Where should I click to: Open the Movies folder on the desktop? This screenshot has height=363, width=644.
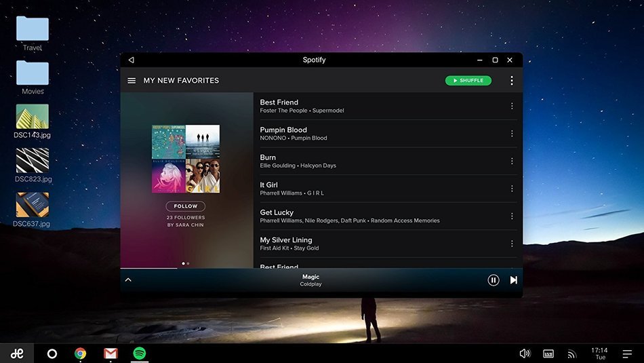(x=33, y=78)
